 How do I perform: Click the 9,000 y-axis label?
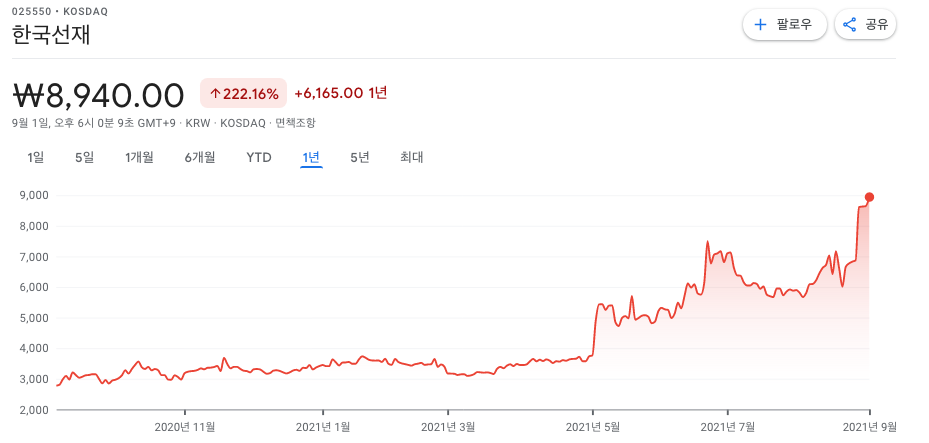35,195
